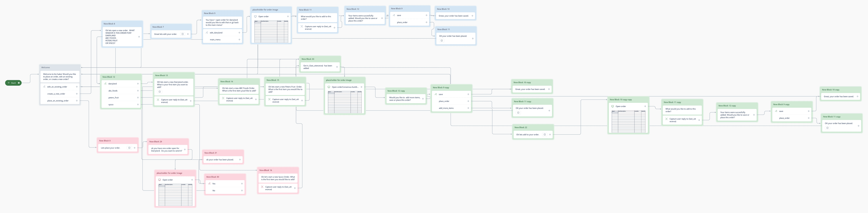Click the random-variant dice icon in New Block 7
Image resolution: width=868 pixels, height=213 pixels.
(x=183, y=34)
